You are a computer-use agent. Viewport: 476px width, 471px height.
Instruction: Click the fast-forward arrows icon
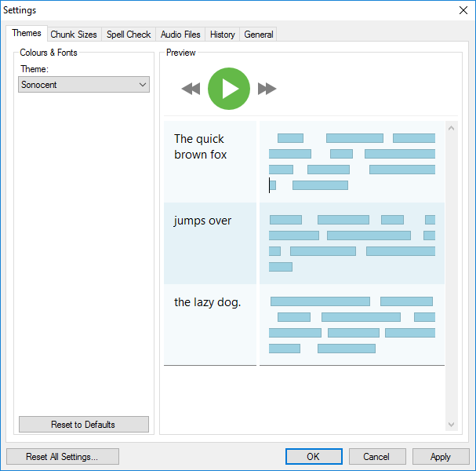(267, 89)
